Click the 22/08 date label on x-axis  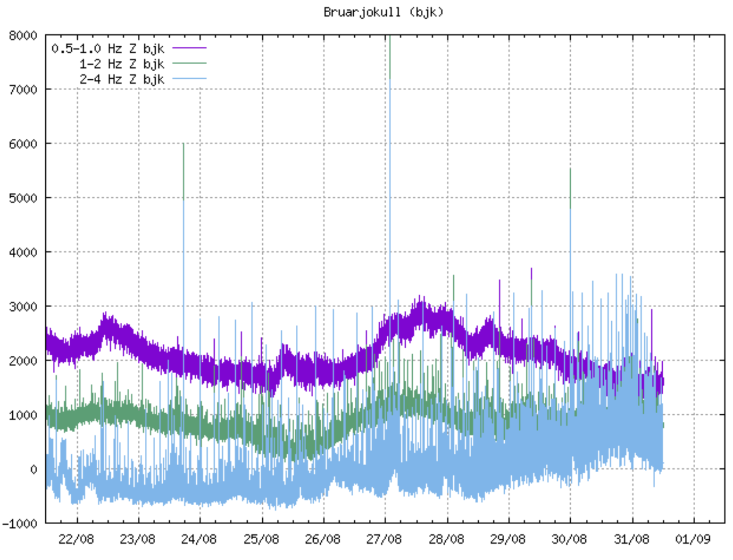(76, 539)
